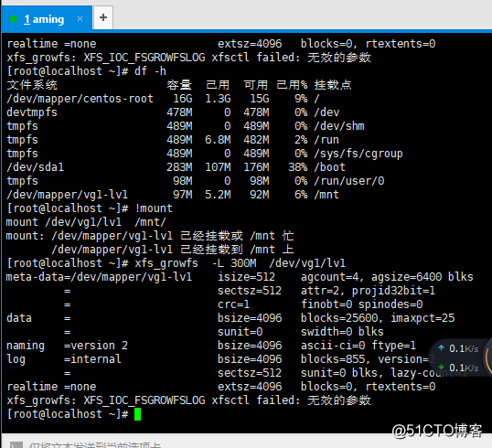
Task: Open a new session with the plus button
Action: 103,17
